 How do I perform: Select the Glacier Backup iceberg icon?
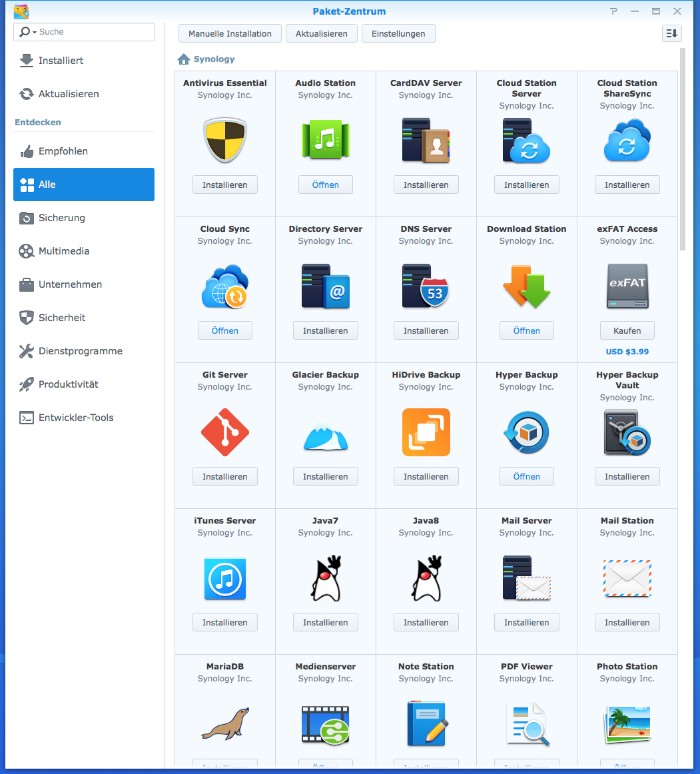[x=325, y=436]
